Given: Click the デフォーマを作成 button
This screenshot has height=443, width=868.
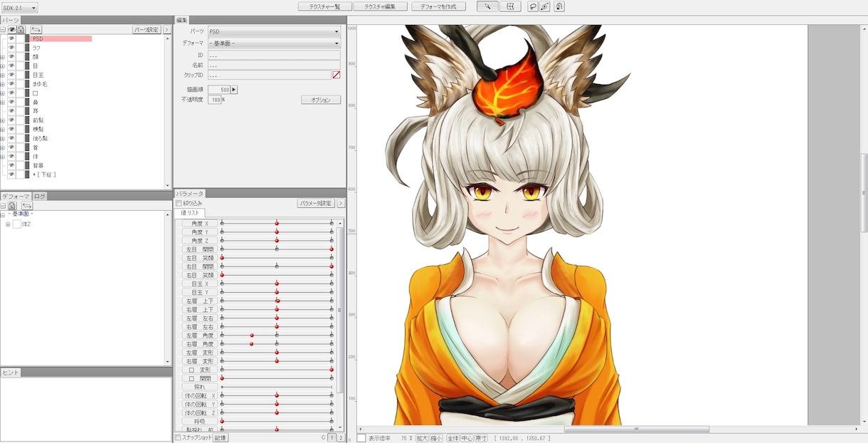Looking at the screenshot, I should tap(438, 6).
